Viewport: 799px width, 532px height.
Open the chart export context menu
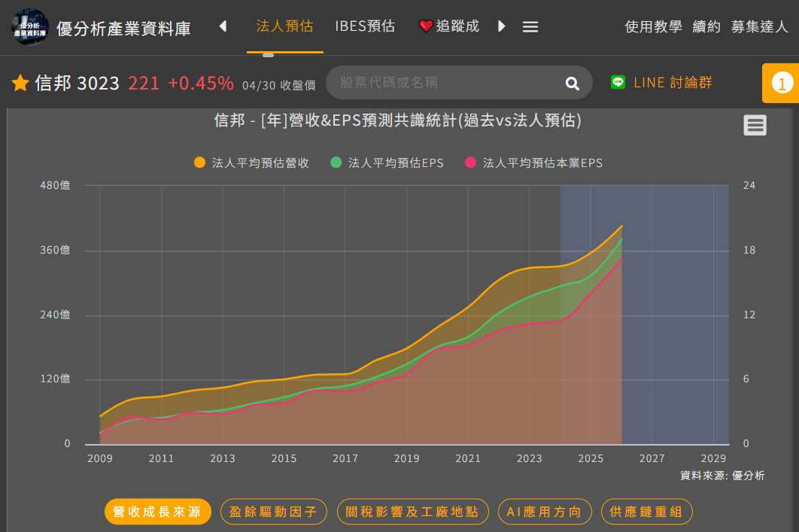click(x=755, y=125)
